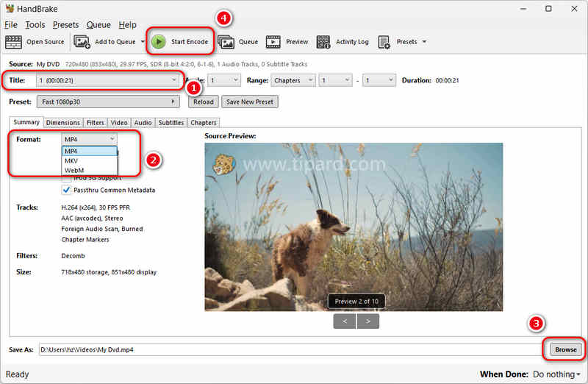Expand the Presets toolbar dropdown arrow
Screen dimensions: 588x384
[424, 42]
